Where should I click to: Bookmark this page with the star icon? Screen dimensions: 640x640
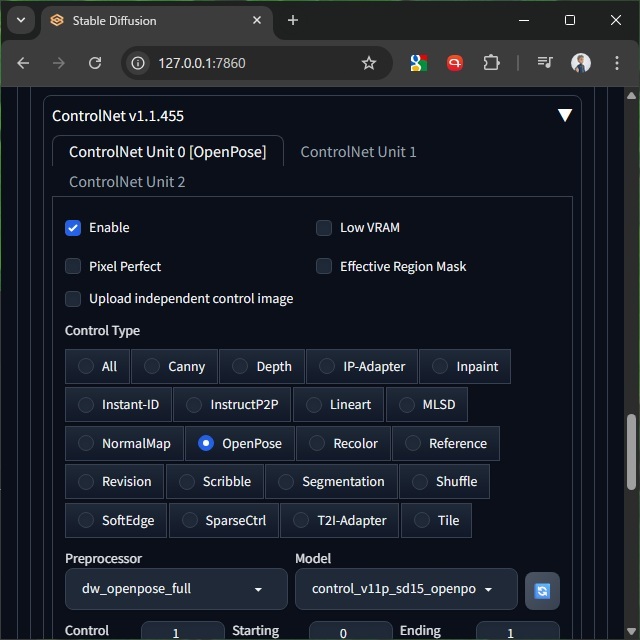[x=369, y=63]
